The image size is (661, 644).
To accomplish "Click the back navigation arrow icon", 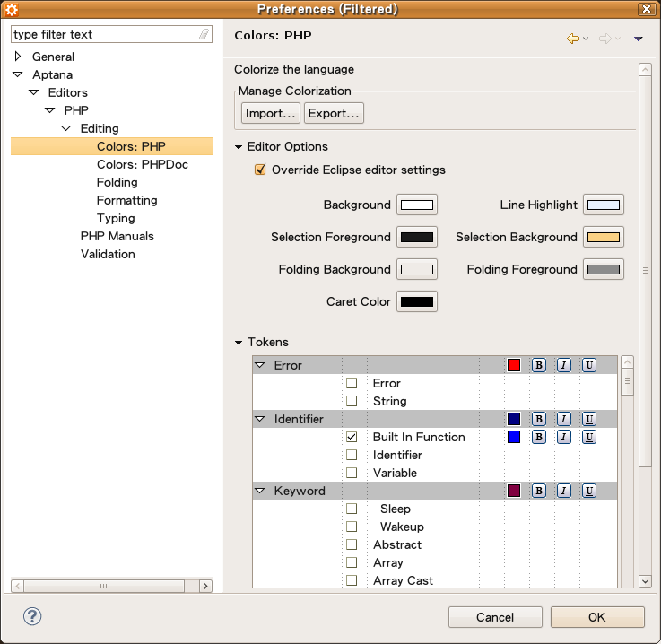I will (x=573, y=39).
